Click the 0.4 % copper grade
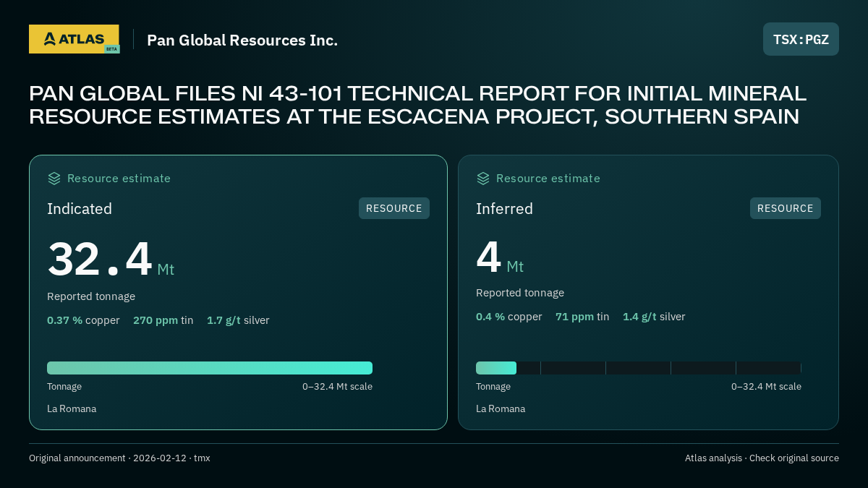Screen dimensions: 868x488 509,317
